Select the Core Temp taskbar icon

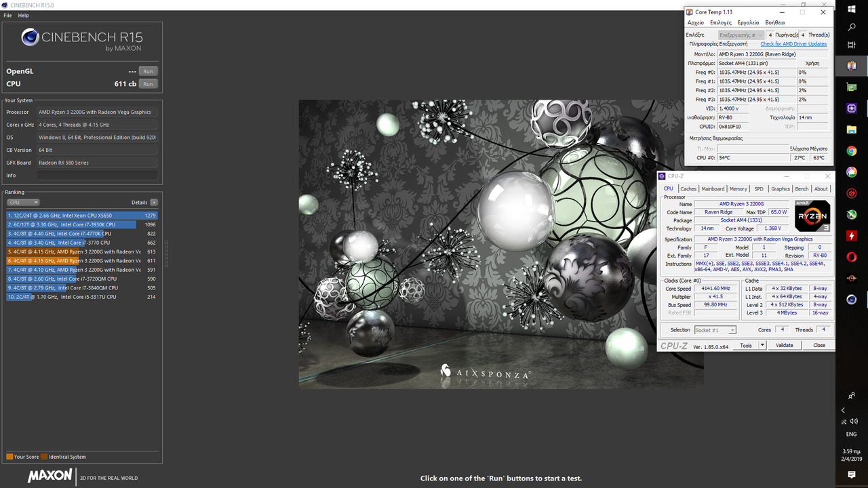tap(852, 66)
